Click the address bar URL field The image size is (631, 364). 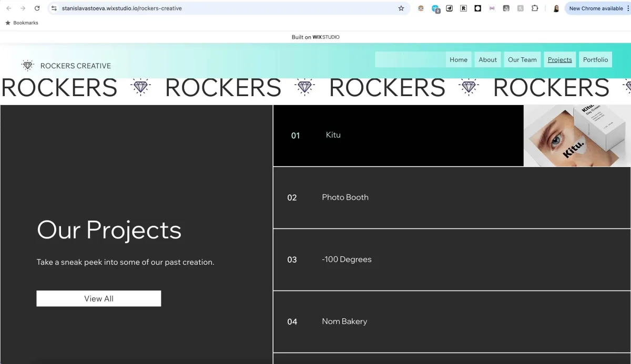click(229, 8)
